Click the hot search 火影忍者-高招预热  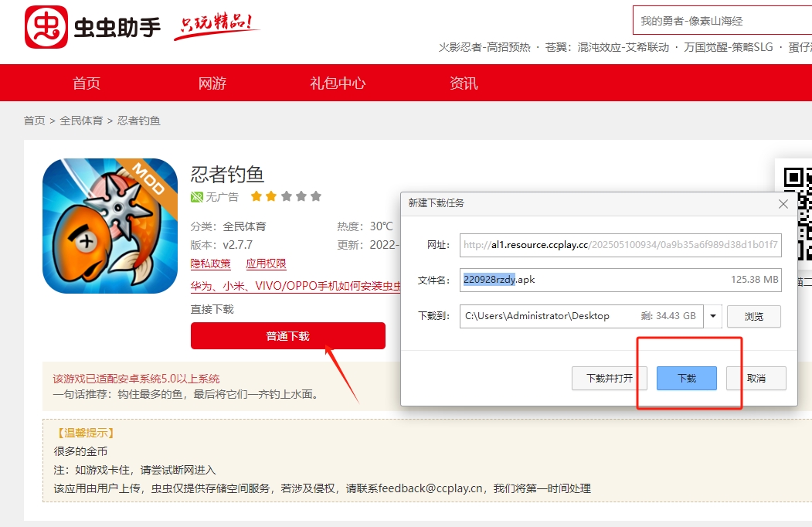[484, 47]
